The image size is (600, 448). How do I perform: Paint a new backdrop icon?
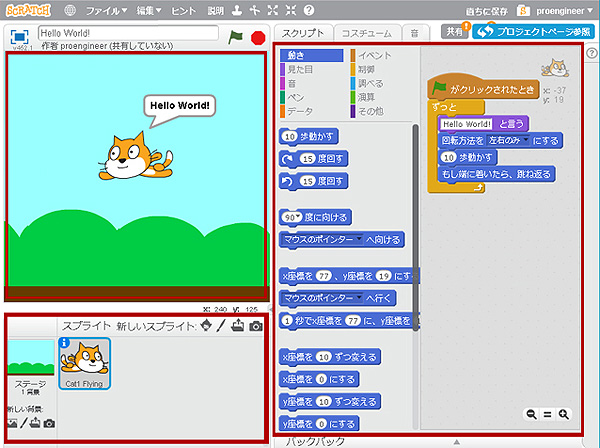point(24,423)
